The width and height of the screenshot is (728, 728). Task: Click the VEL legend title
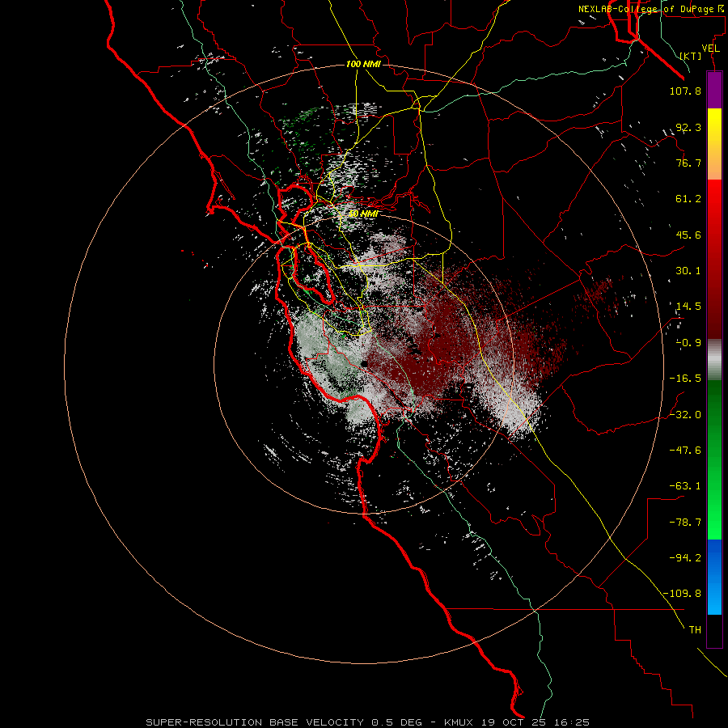pos(710,49)
